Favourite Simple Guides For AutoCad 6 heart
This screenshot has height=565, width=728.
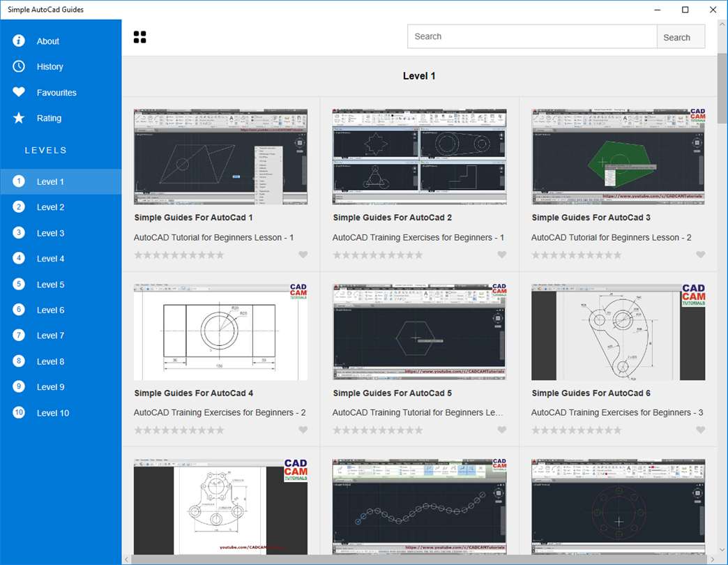point(701,430)
